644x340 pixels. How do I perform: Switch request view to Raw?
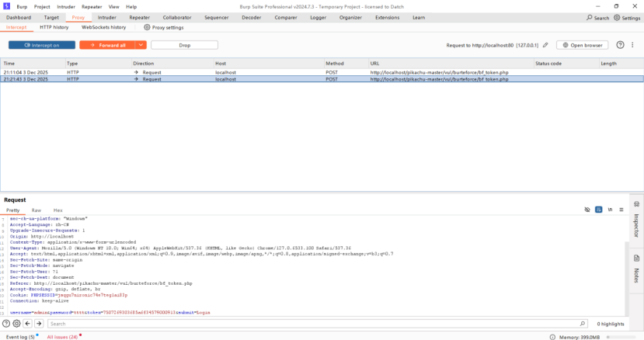click(37, 210)
